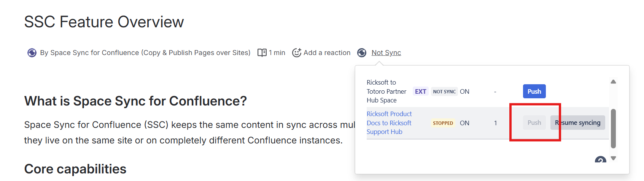The width and height of the screenshot is (644, 181).
Task: Click the '1 min' read time text
Action: (277, 53)
